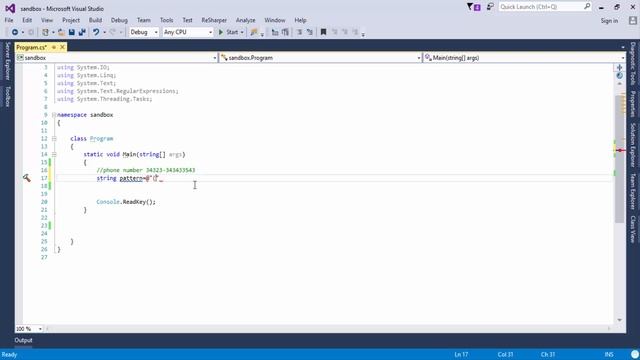Open the Analyze menu
The height and width of the screenshot is (360, 640).
(245, 20)
